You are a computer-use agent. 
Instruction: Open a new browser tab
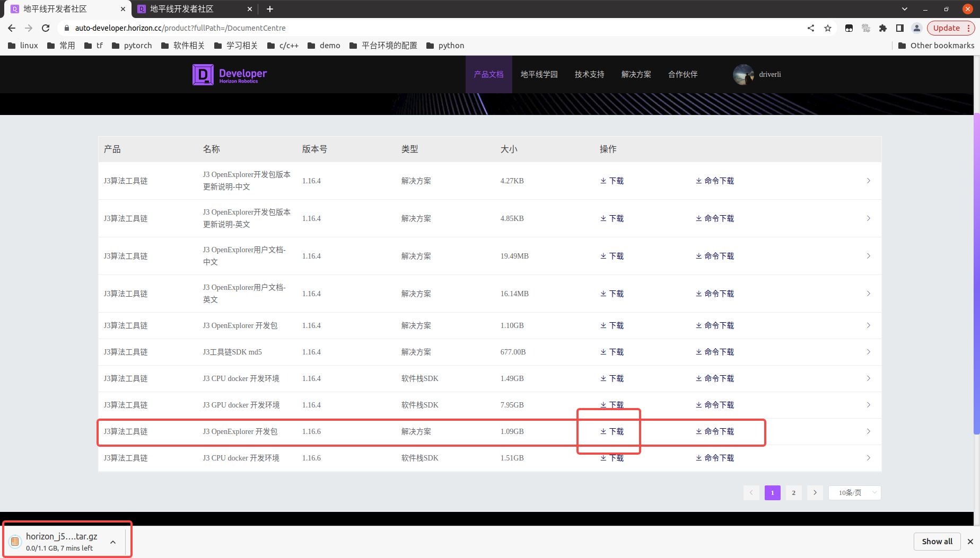[x=270, y=9]
